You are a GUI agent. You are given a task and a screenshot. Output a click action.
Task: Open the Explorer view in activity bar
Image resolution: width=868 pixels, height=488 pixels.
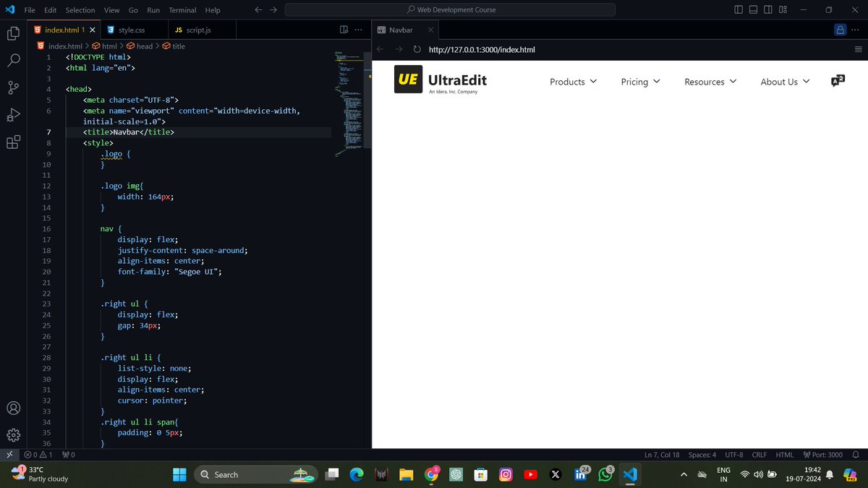pyautogui.click(x=13, y=33)
